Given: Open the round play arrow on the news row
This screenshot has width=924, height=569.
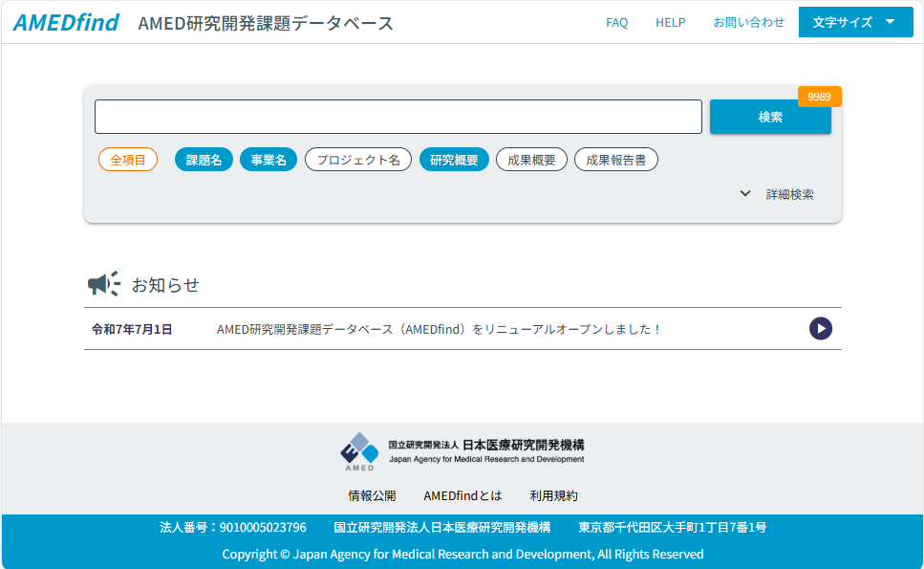Looking at the screenshot, I should click(820, 328).
